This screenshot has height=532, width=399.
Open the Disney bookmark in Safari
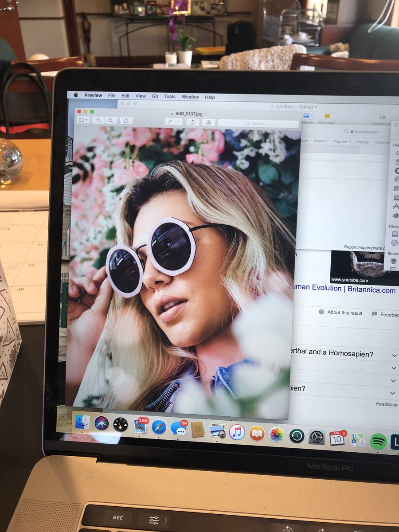(362, 142)
